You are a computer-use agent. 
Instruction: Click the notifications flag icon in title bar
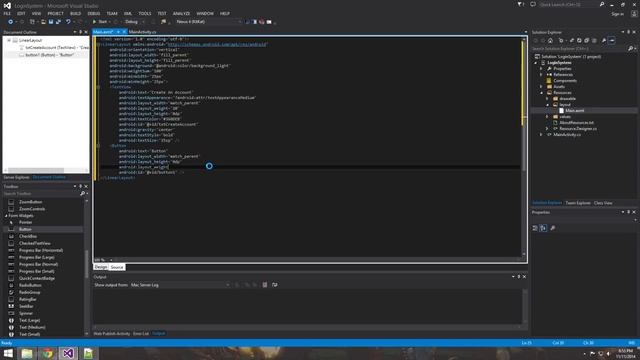click(520, 4)
